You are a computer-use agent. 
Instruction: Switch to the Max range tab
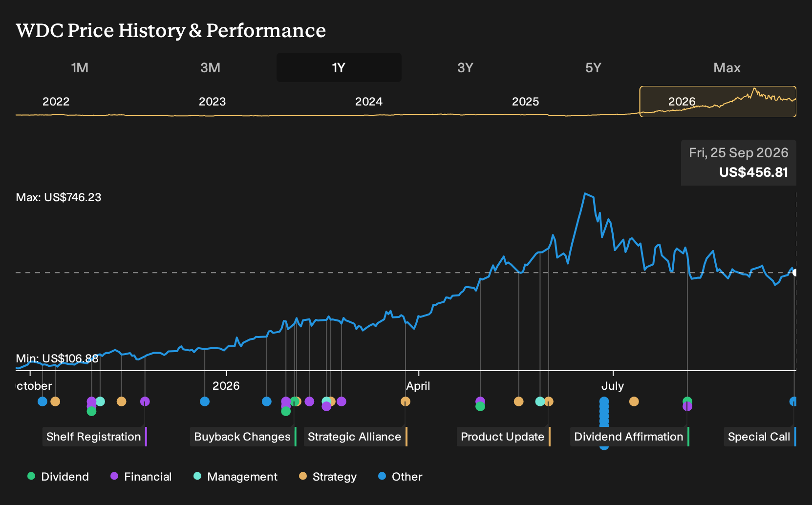click(x=727, y=67)
